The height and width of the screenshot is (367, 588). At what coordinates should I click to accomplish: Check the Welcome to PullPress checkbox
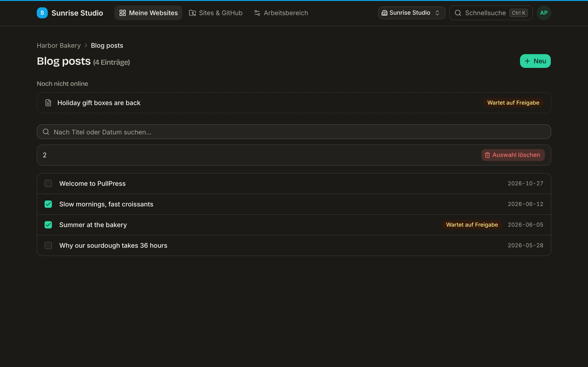point(48,183)
